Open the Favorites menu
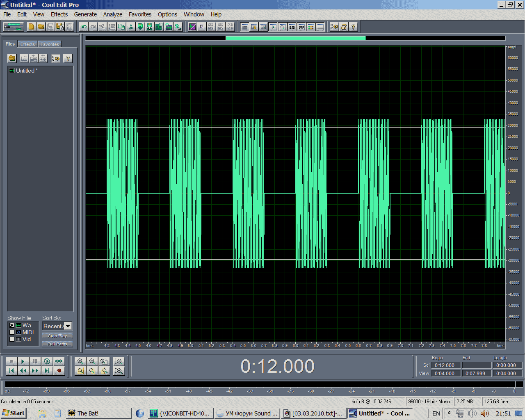 (140, 14)
